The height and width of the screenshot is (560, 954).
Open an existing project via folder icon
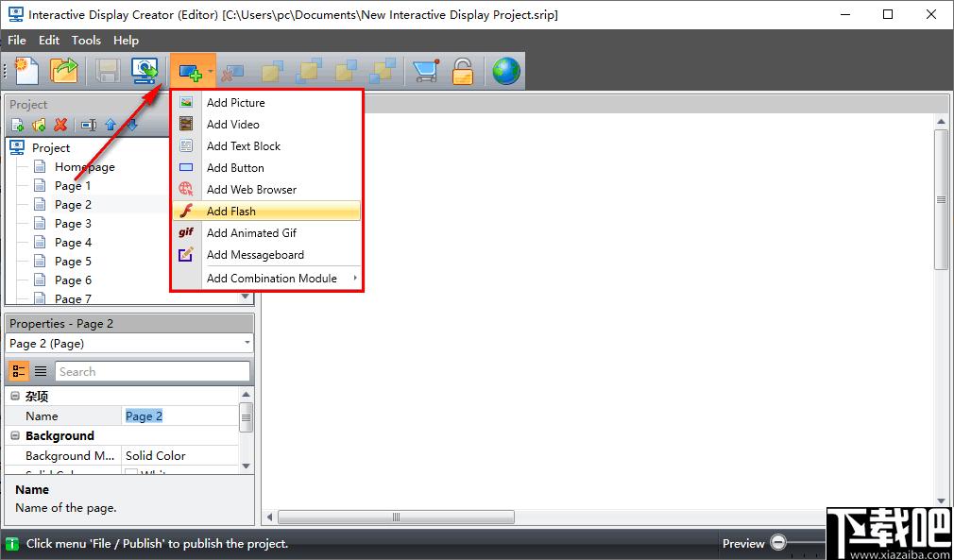point(64,71)
